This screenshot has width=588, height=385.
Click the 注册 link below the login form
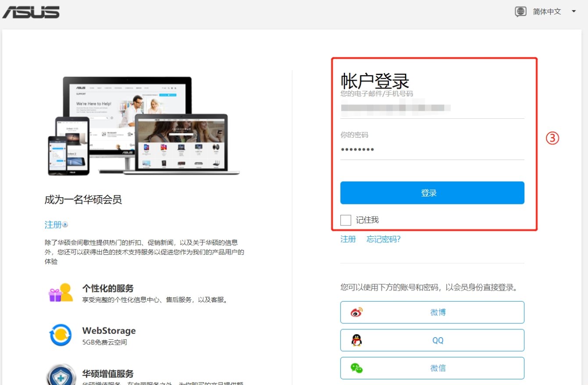(348, 239)
